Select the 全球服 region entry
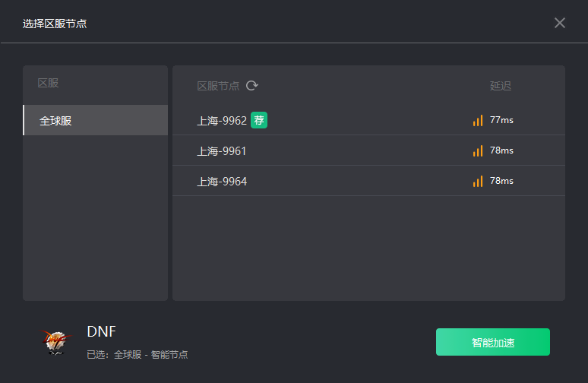This screenshot has height=383, width=588. pos(95,120)
